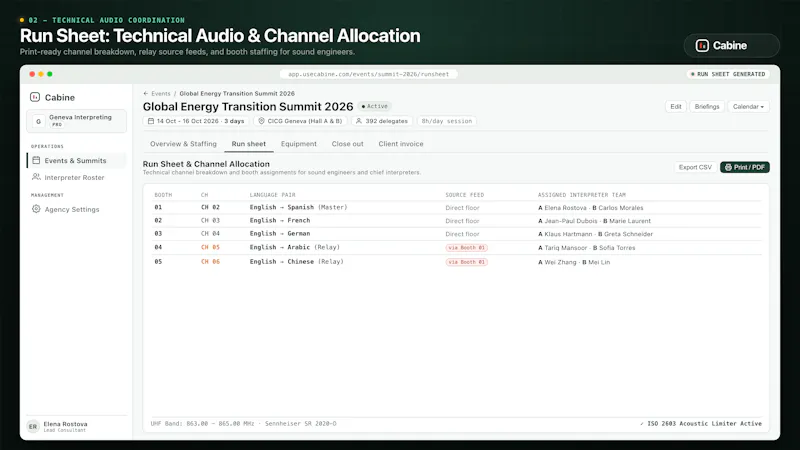Viewport: 800px width, 450px height.
Task: Go to the Close out tab
Action: coord(347,144)
